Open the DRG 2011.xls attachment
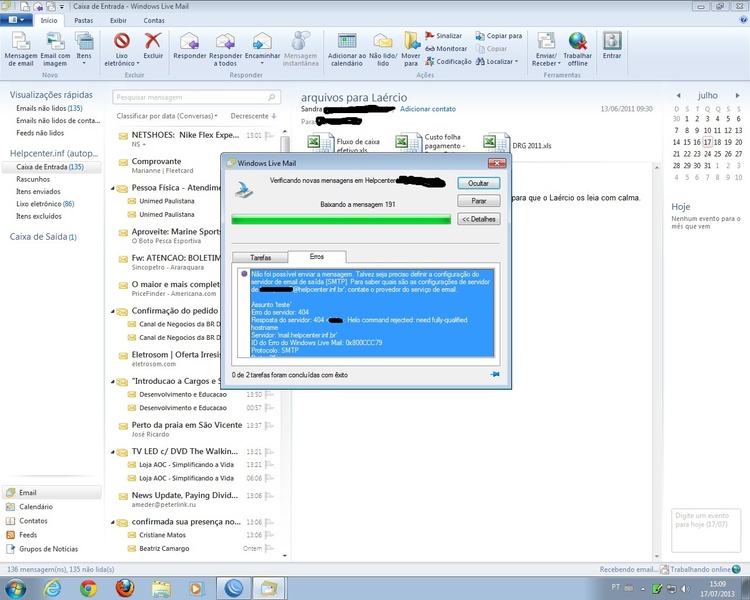This screenshot has width=750, height=600. pyautogui.click(x=518, y=143)
